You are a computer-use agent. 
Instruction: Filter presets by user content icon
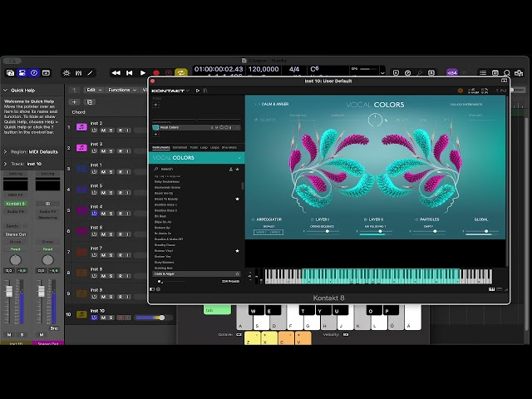click(x=231, y=169)
